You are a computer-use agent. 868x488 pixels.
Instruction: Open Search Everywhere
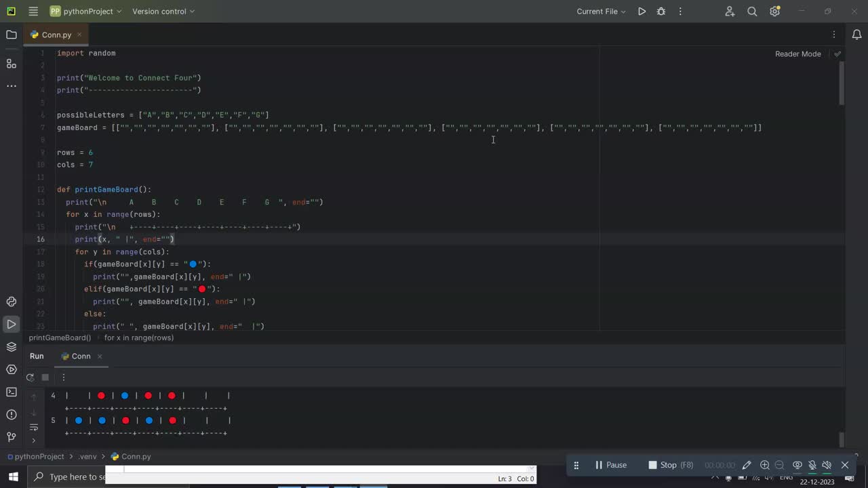[x=752, y=12]
